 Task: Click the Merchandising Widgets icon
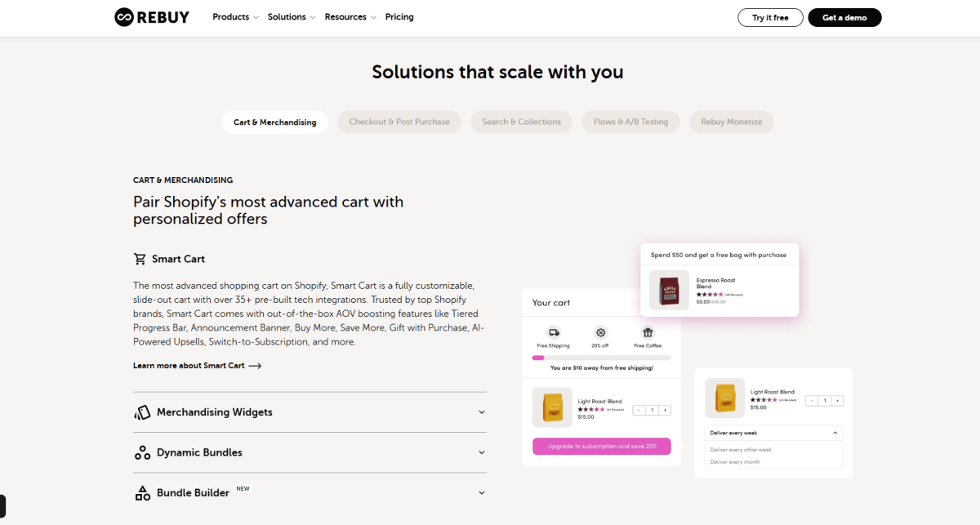click(x=142, y=412)
